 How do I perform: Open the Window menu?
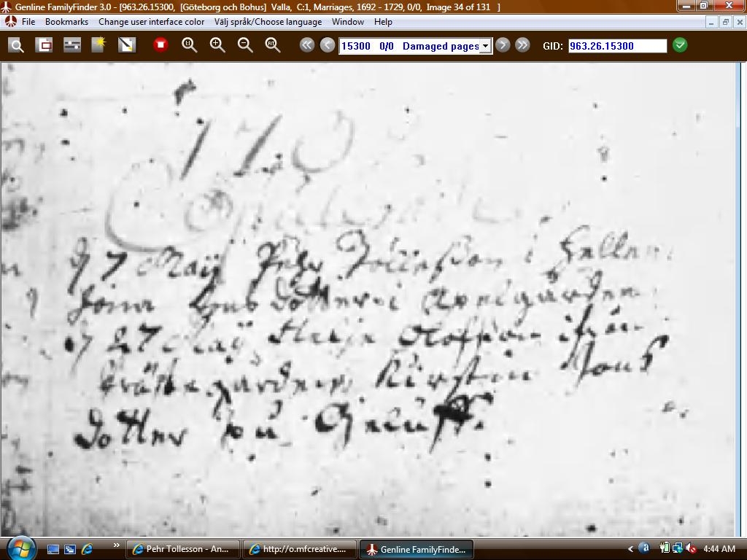(348, 22)
